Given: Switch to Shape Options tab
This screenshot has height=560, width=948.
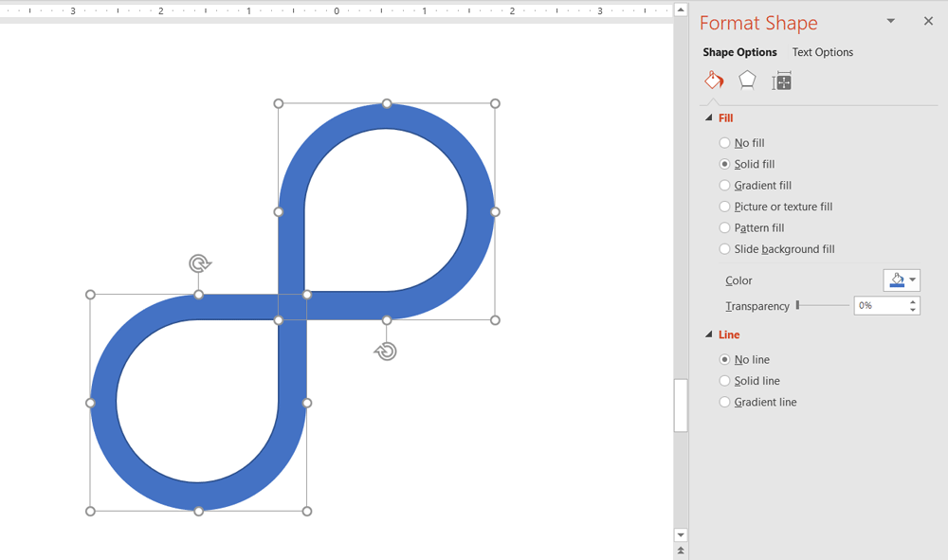Looking at the screenshot, I should (739, 52).
